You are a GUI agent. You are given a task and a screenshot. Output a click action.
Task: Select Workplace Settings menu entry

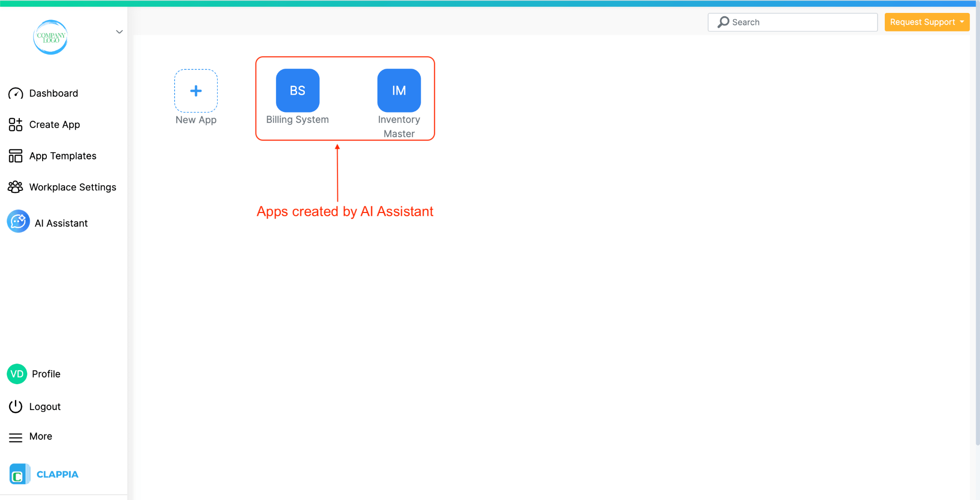click(x=72, y=187)
